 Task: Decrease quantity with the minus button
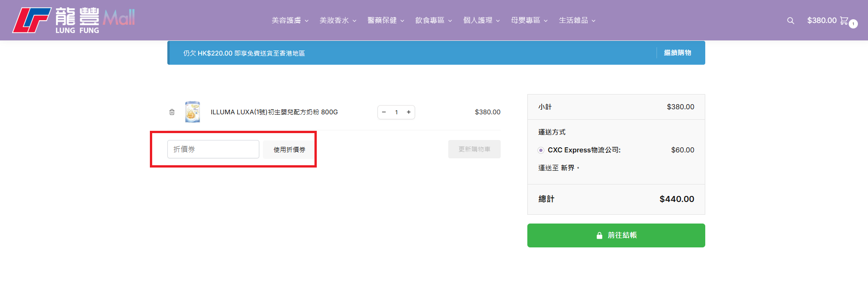(x=384, y=112)
